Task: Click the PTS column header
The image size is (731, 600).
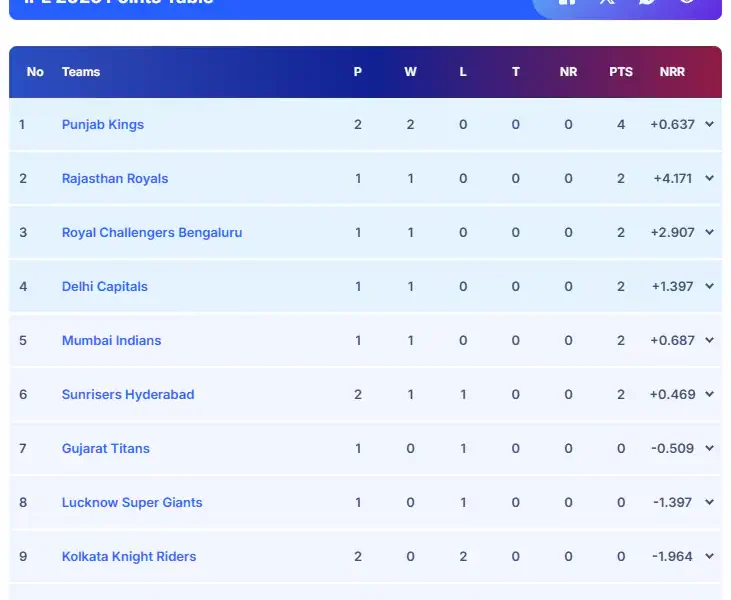Action: [621, 72]
